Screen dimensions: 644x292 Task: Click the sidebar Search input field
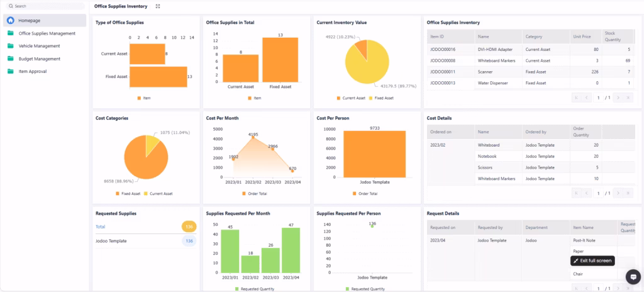click(x=47, y=6)
